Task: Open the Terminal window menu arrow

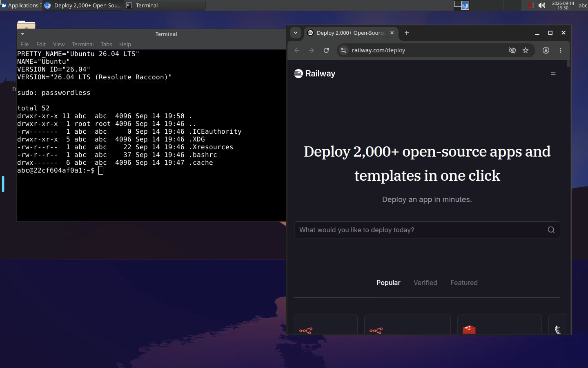Action: click(22, 34)
